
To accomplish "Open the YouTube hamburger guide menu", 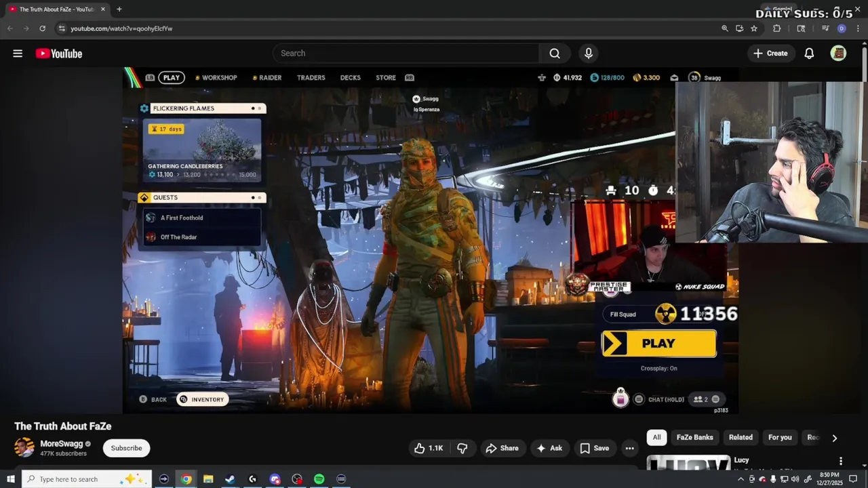I will [18, 54].
